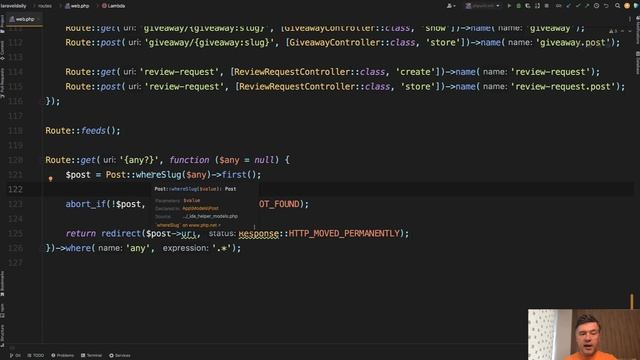This screenshot has width=640, height=360.
Task: Click the 'abort_if' function call
Action: [85, 204]
